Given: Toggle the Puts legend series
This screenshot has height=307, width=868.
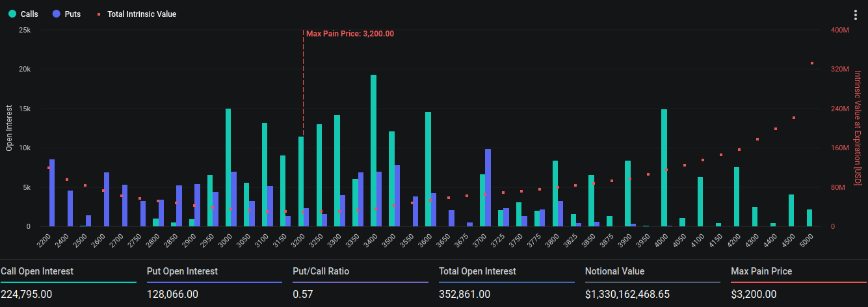Looking at the screenshot, I should click(x=72, y=14).
